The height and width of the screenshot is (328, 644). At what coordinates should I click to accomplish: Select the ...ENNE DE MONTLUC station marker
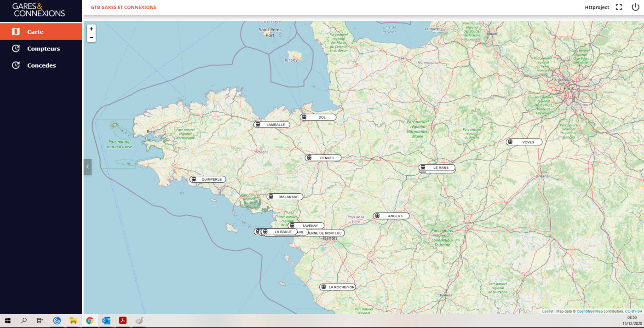(x=327, y=233)
